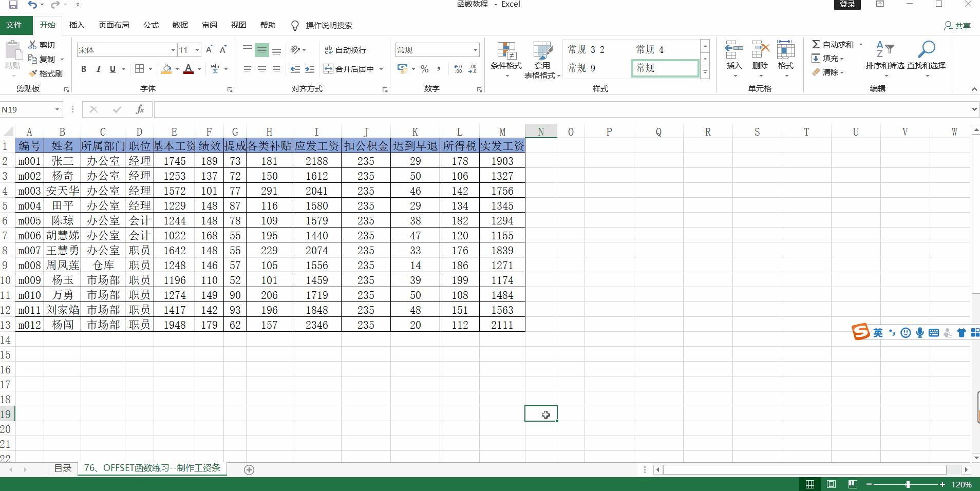
Task: Toggle align text left
Action: pyautogui.click(x=248, y=69)
